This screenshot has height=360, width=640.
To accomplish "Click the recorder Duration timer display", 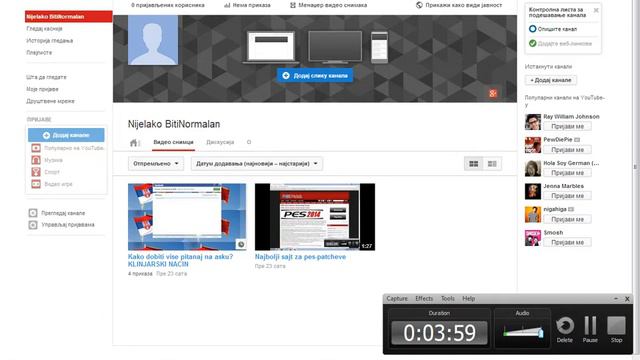I will pos(439,333).
